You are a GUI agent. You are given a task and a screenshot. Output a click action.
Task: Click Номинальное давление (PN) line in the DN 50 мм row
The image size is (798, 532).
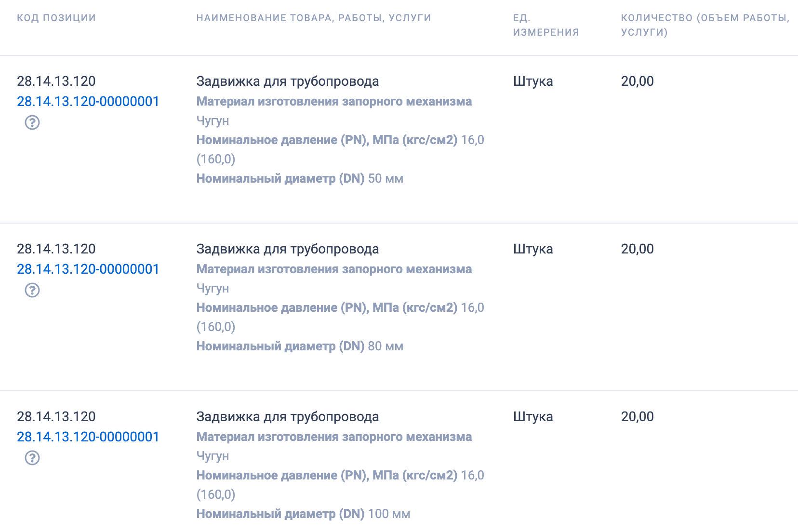(340, 149)
